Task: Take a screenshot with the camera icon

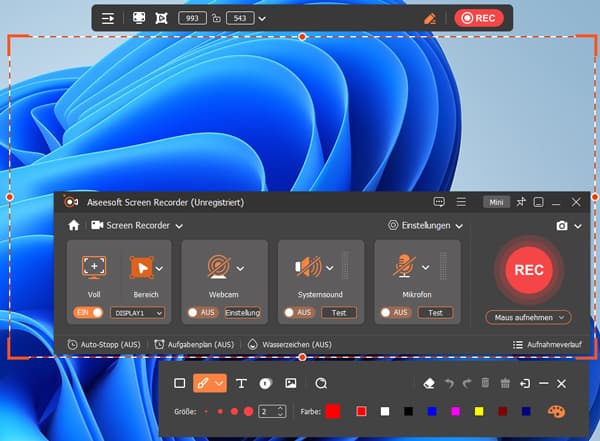Action: pyautogui.click(x=562, y=226)
